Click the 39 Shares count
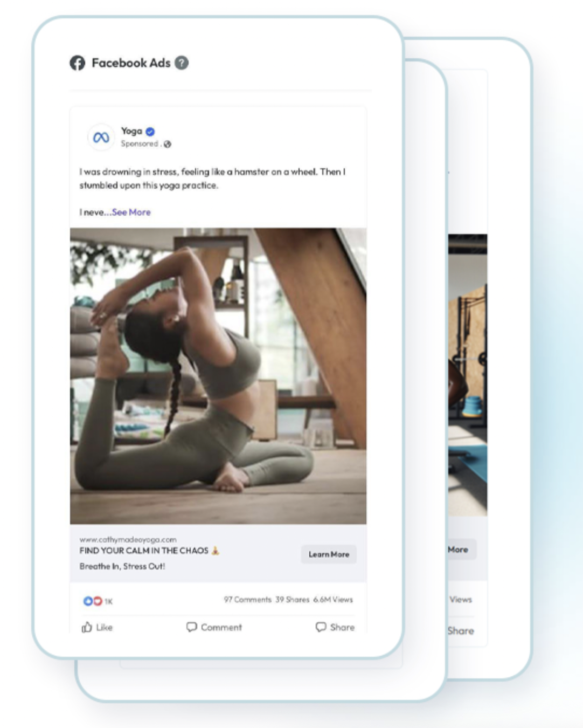 293,600
